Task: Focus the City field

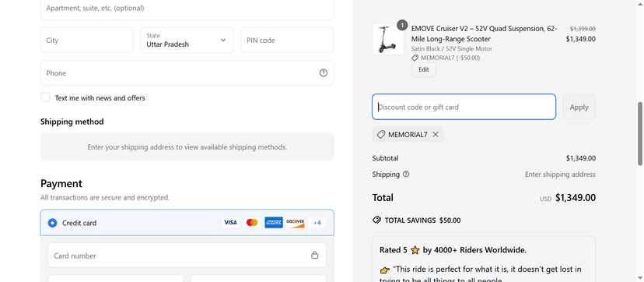Action: pos(87,41)
